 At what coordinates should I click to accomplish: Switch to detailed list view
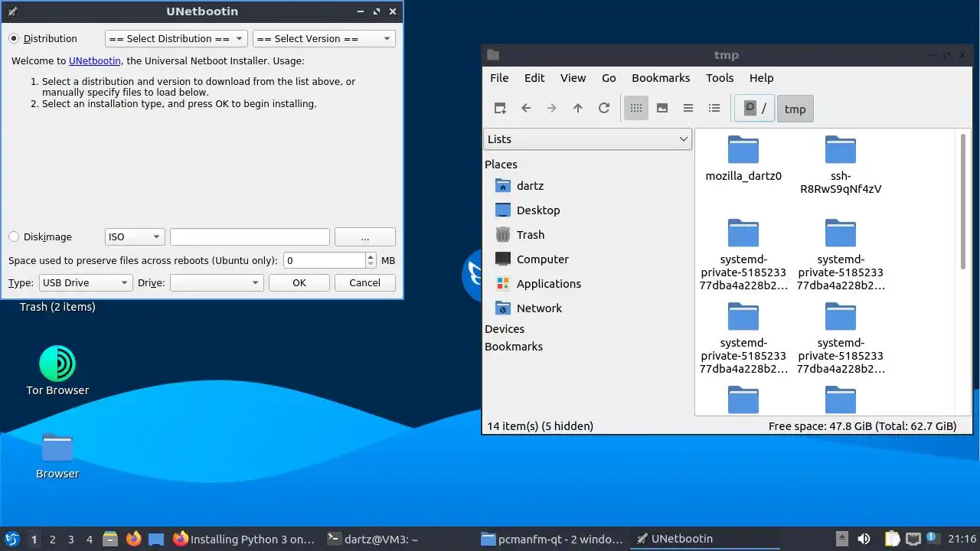pos(714,109)
